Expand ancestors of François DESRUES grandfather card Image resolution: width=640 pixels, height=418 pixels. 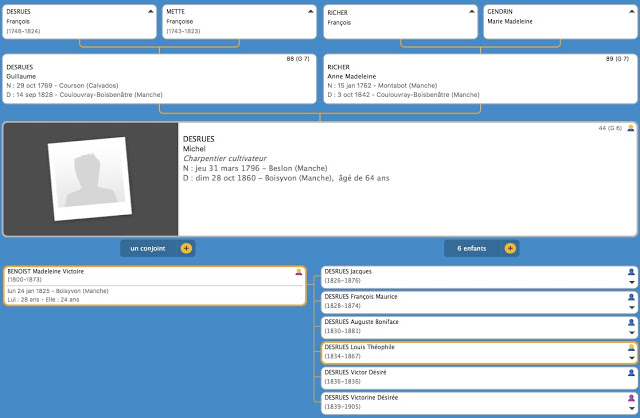(150, 11)
